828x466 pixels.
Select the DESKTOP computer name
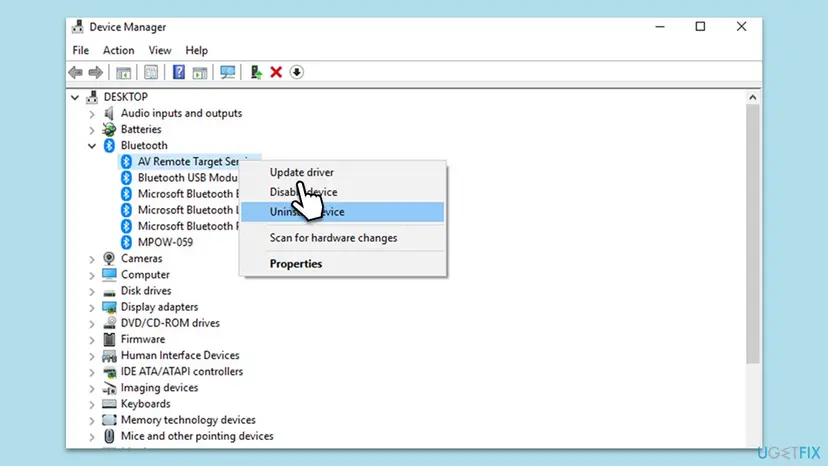(x=126, y=97)
